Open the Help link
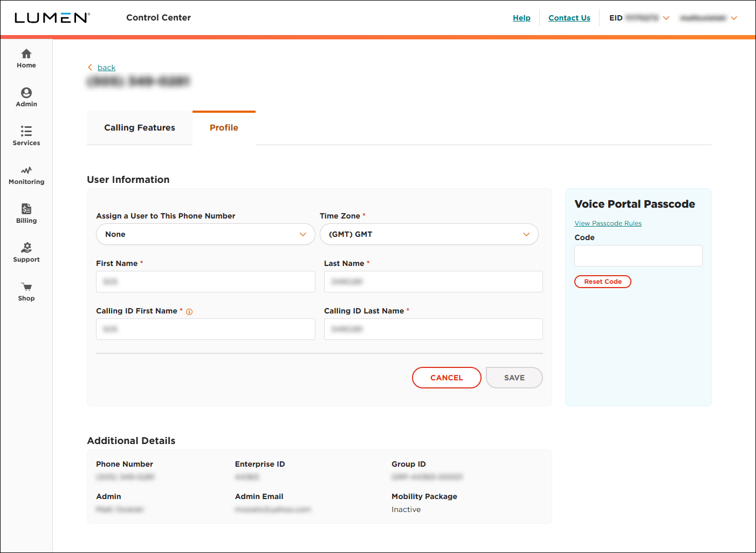Screen dimensions: 756x553 (521, 18)
